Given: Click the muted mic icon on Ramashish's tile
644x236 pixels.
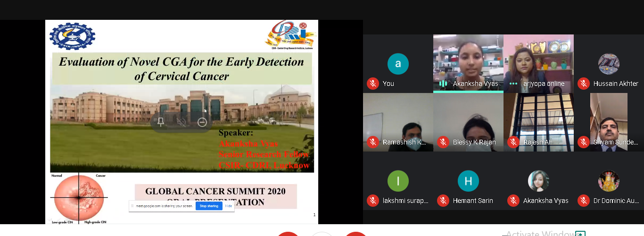Looking at the screenshot, I should (x=373, y=142).
